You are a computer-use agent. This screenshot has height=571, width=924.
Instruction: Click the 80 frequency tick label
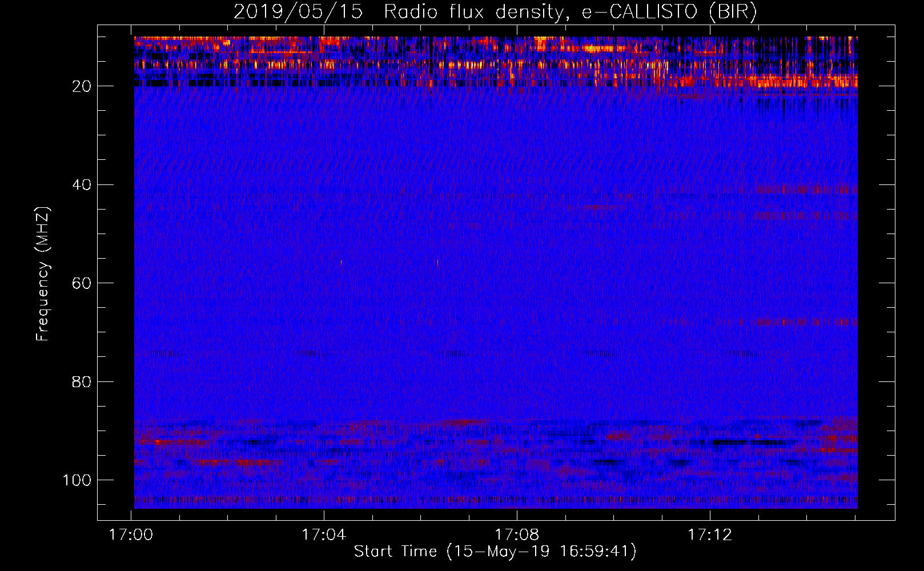coord(82,381)
